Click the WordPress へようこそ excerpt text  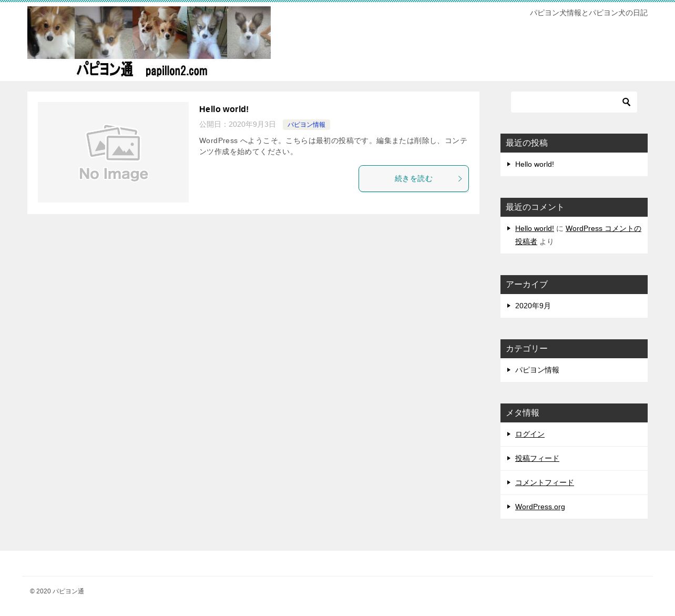[x=333, y=146]
